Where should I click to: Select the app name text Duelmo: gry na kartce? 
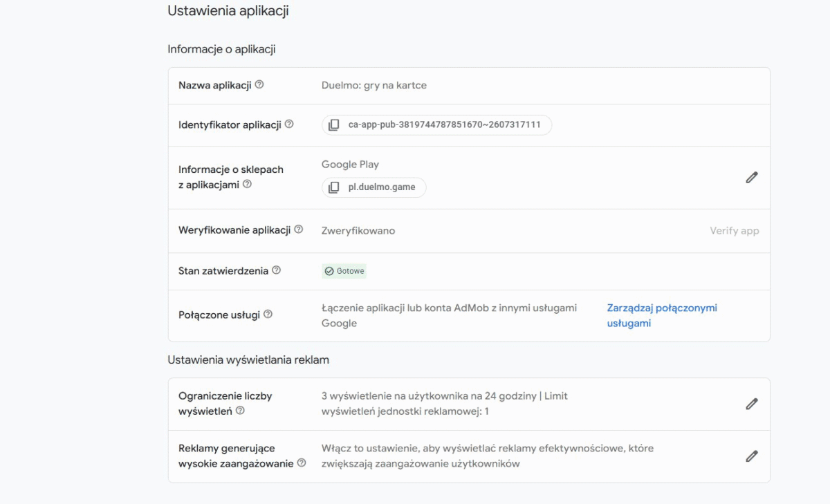[x=374, y=86]
